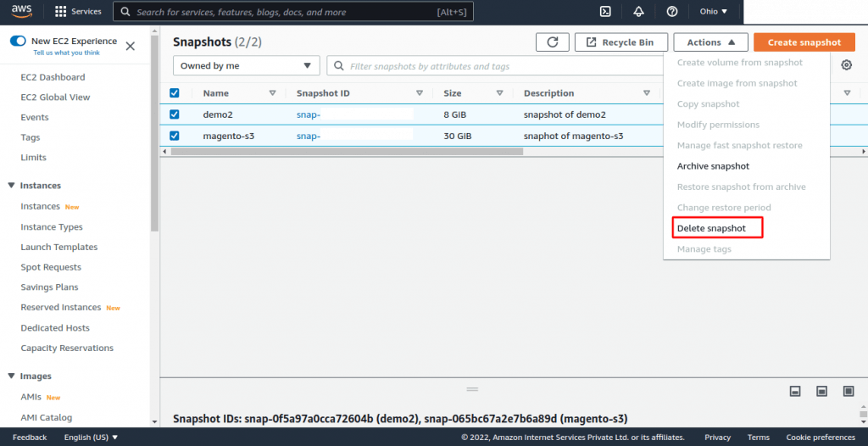Choose Archive snapshot from Actions menu
Screen dimensions: 868x446
pyautogui.click(x=713, y=166)
